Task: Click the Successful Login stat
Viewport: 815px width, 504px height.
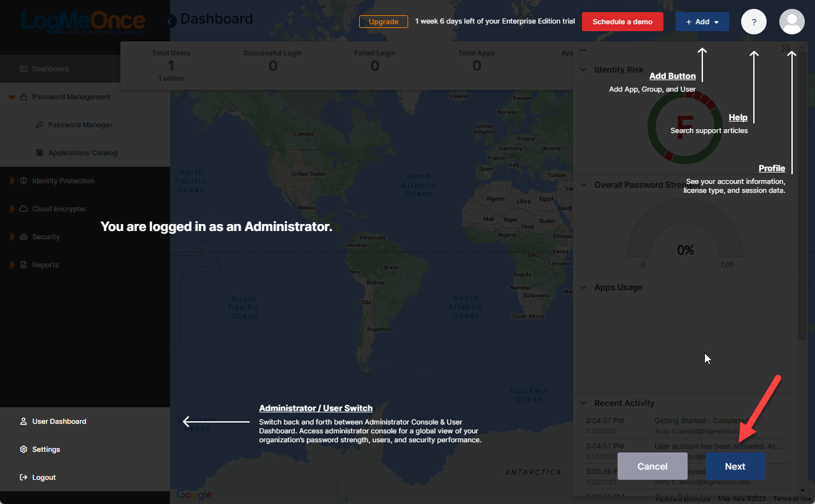Action: coord(273,61)
